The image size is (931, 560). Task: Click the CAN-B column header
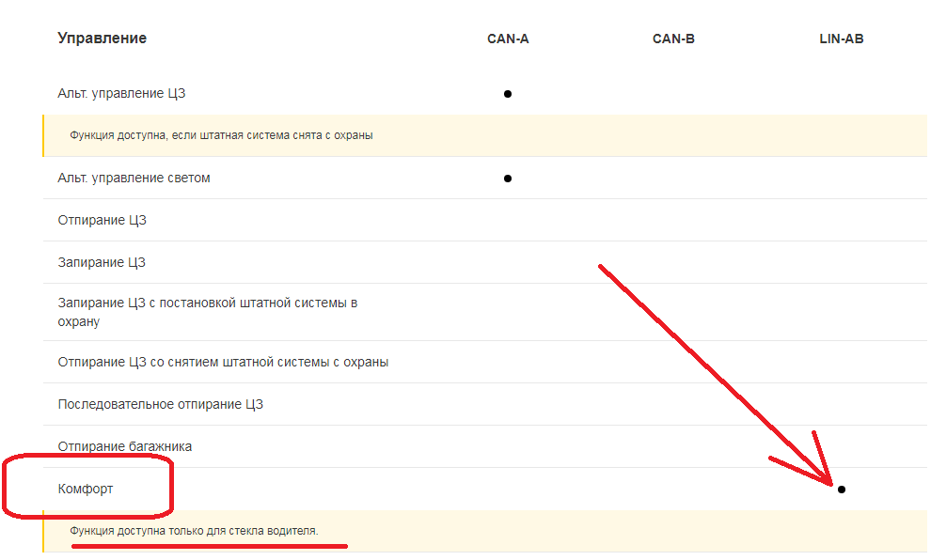pyautogui.click(x=673, y=39)
